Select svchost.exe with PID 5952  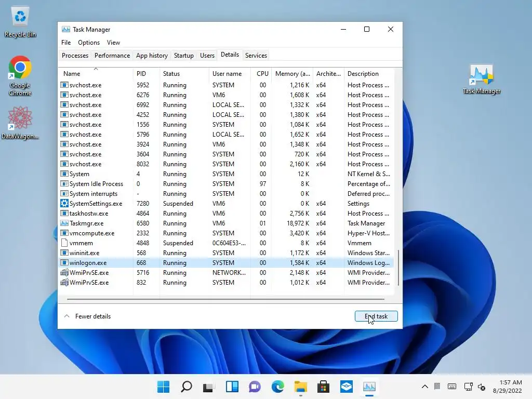click(x=226, y=85)
